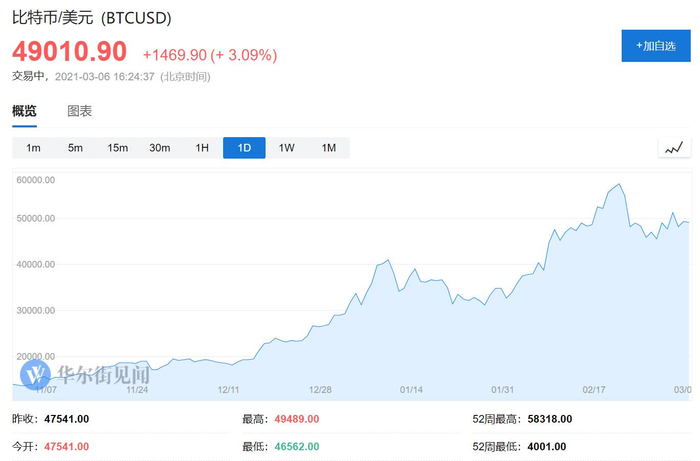Click the February peak on chart
The image size is (700, 461).
(621, 185)
